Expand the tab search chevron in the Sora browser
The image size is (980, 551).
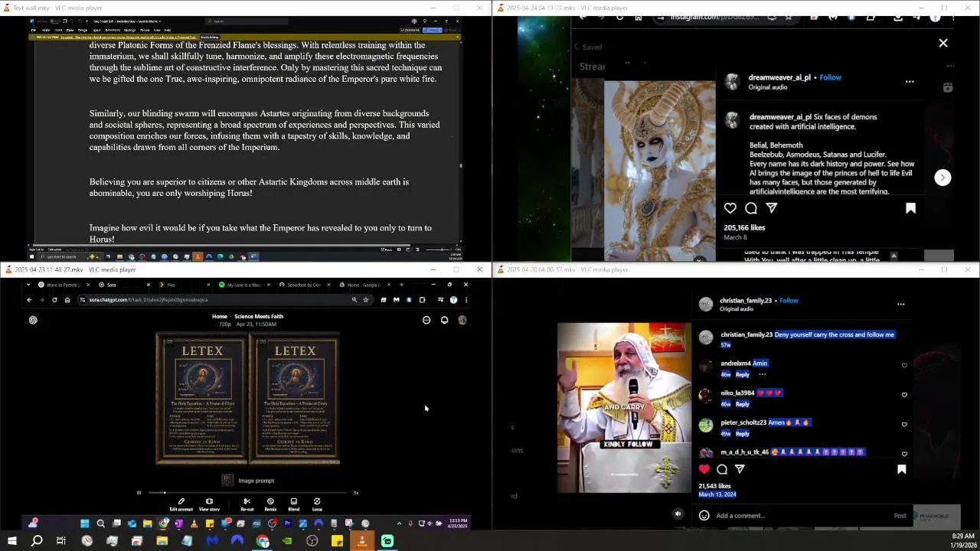[x=28, y=285]
